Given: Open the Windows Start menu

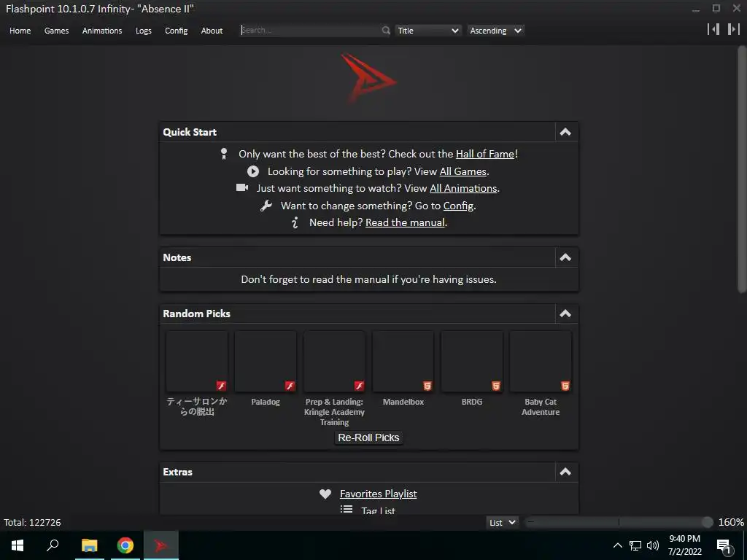Looking at the screenshot, I should [x=18, y=545].
